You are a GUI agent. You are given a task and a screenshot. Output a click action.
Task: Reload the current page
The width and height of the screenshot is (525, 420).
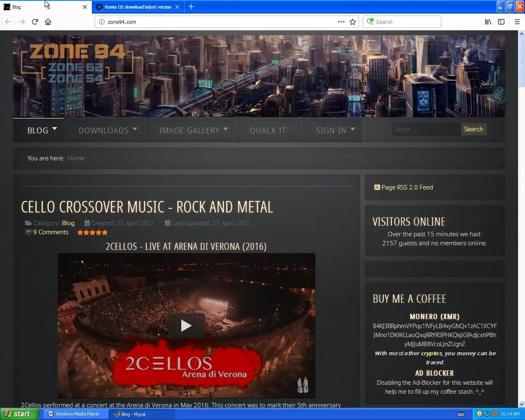tap(35, 22)
